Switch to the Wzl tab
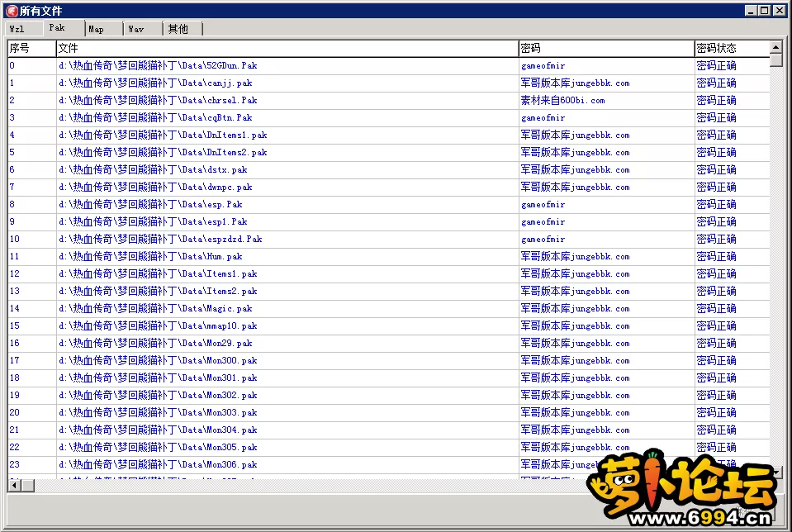Image resolution: width=792 pixels, height=532 pixels. click(23, 29)
